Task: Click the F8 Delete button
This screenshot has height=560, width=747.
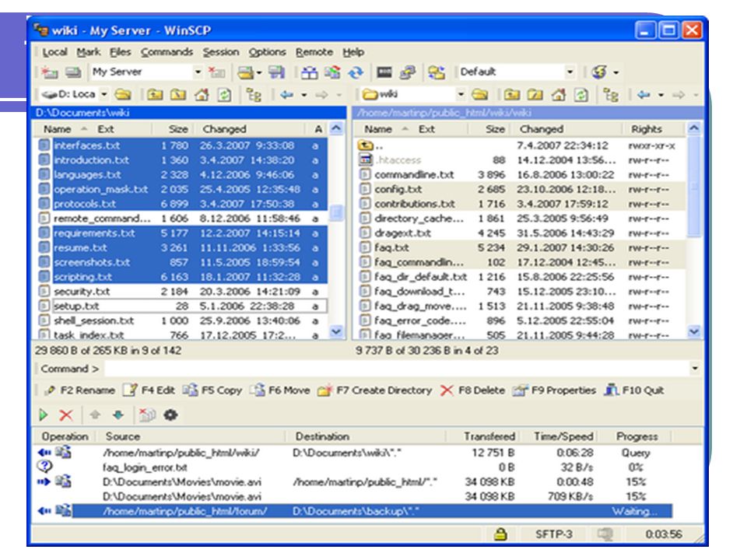Action: click(x=472, y=390)
